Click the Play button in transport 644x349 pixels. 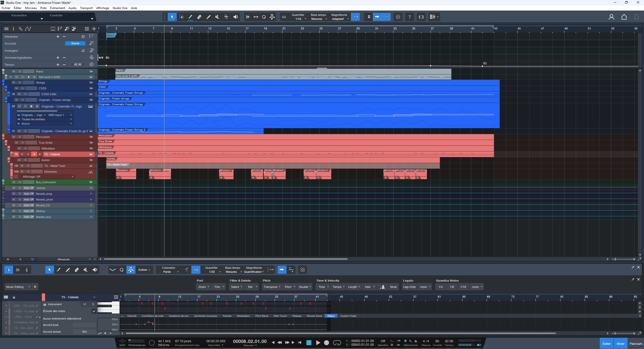pos(318,342)
